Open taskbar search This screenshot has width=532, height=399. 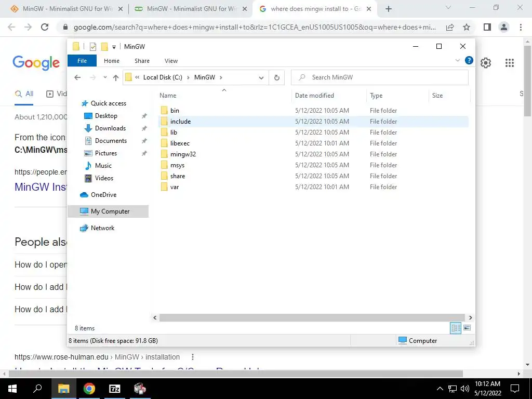[x=37, y=389]
